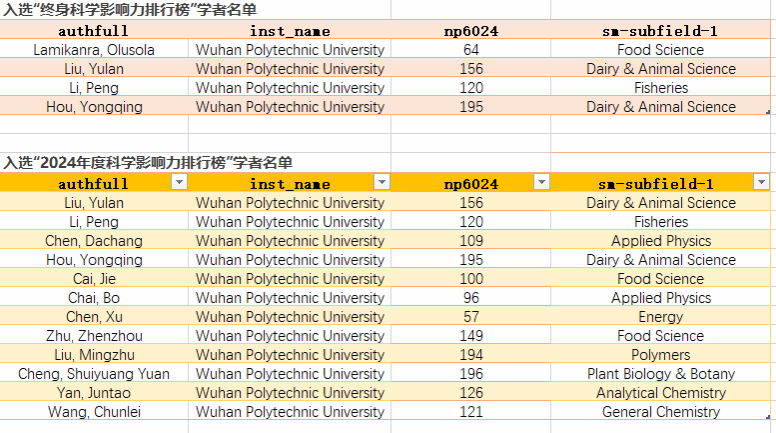Click the np6024 value 196
Viewport: 776px width, 433px height.
(x=471, y=374)
